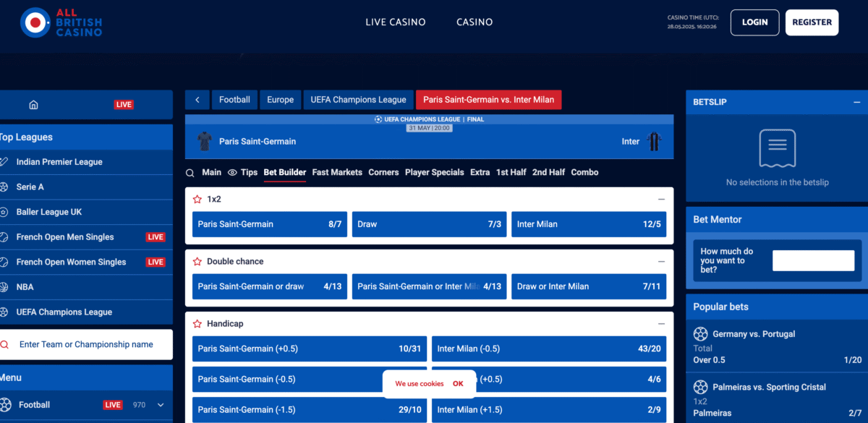Minimize the Betslip panel
The width and height of the screenshot is (868, 423).
tap(856, 102)
